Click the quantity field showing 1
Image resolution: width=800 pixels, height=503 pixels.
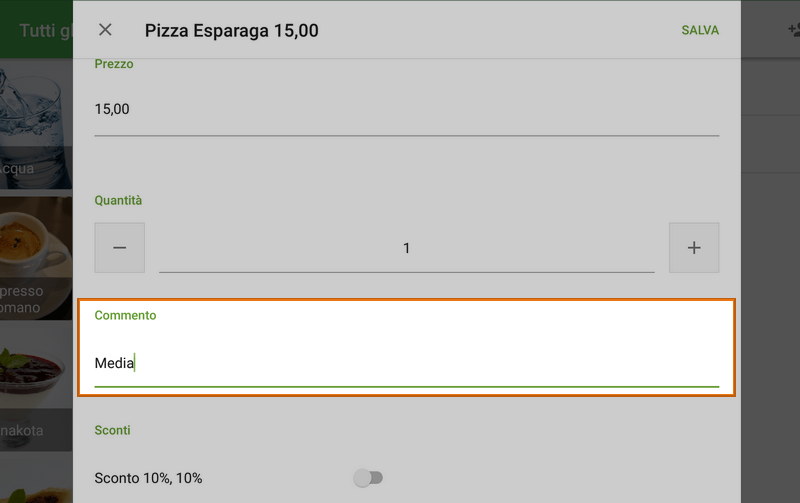tap(406, 248)
